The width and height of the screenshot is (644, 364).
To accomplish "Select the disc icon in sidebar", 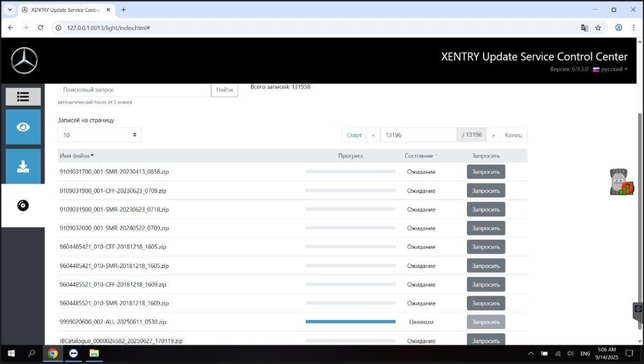I will click(x=23, y=206).
